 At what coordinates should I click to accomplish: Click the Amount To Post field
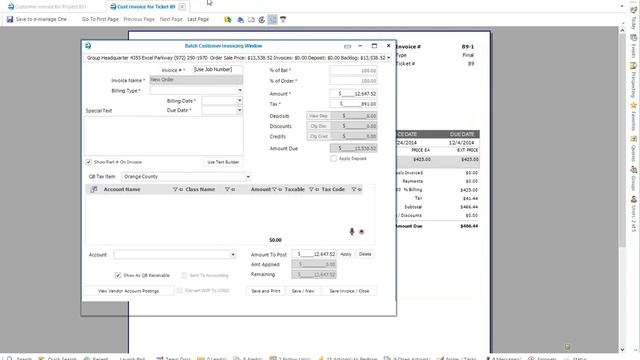click(314, 254)
